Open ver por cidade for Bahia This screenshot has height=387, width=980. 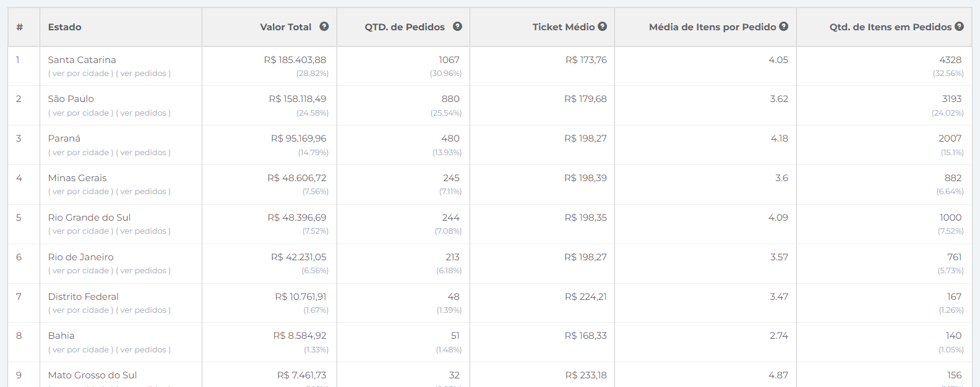click(81, 350)
